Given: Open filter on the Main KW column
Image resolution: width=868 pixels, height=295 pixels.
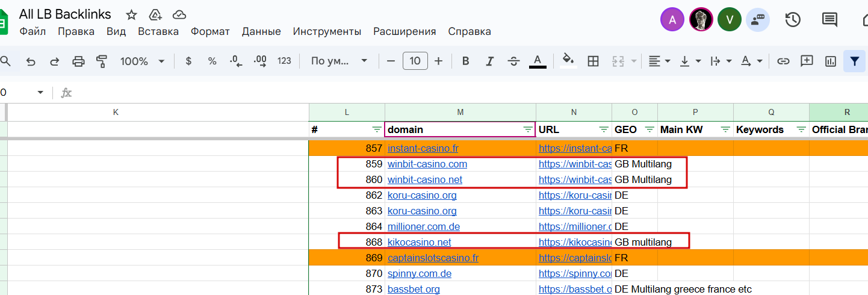Looking at the screenshot, I should coord(725,129).
